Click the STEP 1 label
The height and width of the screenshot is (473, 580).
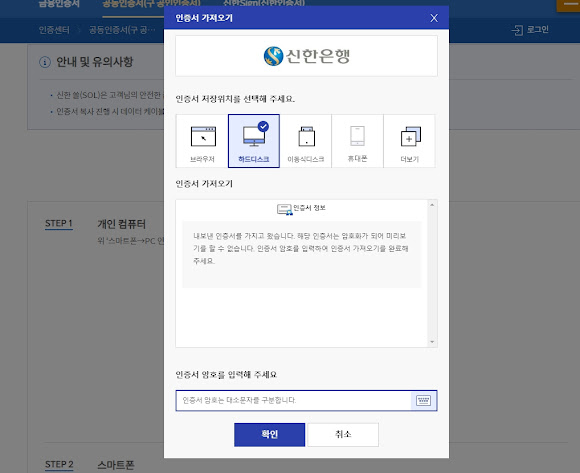58,223
